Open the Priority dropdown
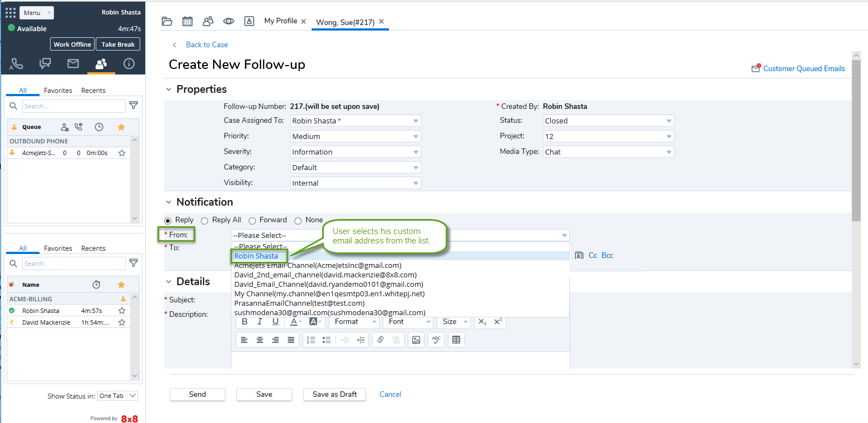The height and width of the screenshot is (423, 868). tap(356, 136)
